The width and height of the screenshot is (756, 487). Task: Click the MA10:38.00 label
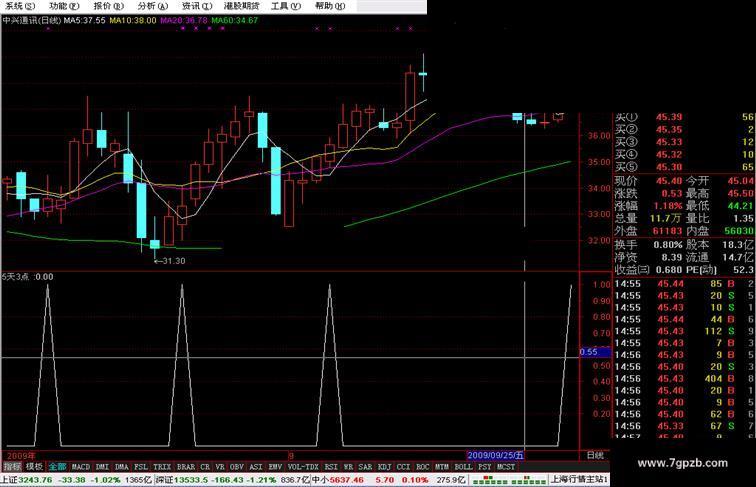(133, 20)
